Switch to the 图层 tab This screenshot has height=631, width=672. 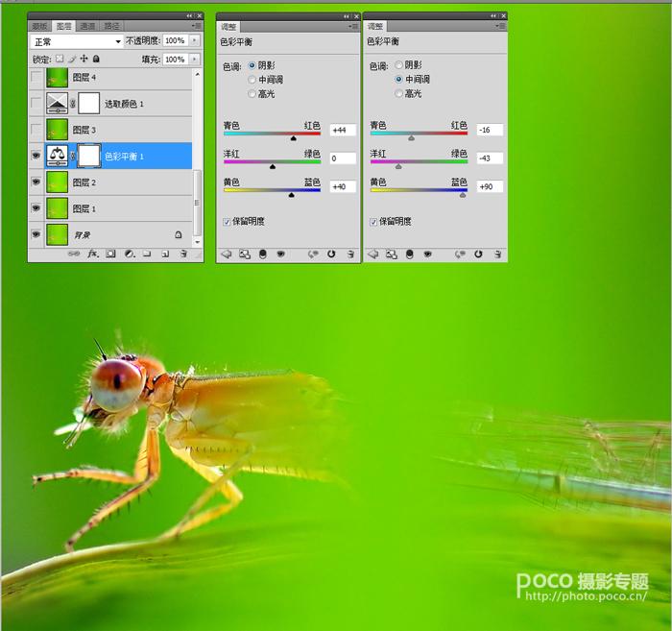coord(64,26)
